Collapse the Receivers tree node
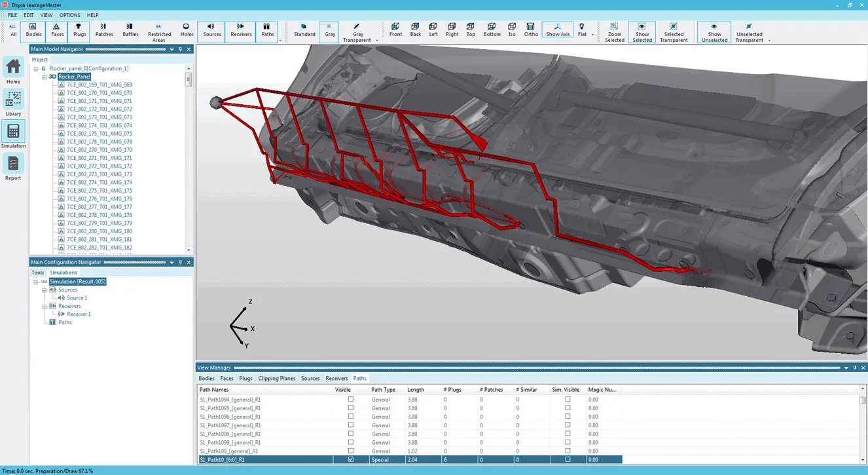 44,306
